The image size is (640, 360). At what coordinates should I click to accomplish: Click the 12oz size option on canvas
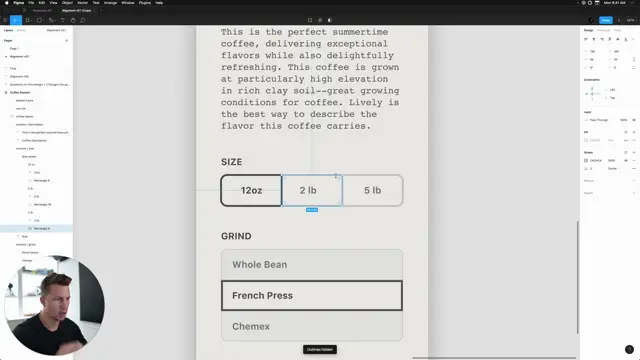(251, 191)
